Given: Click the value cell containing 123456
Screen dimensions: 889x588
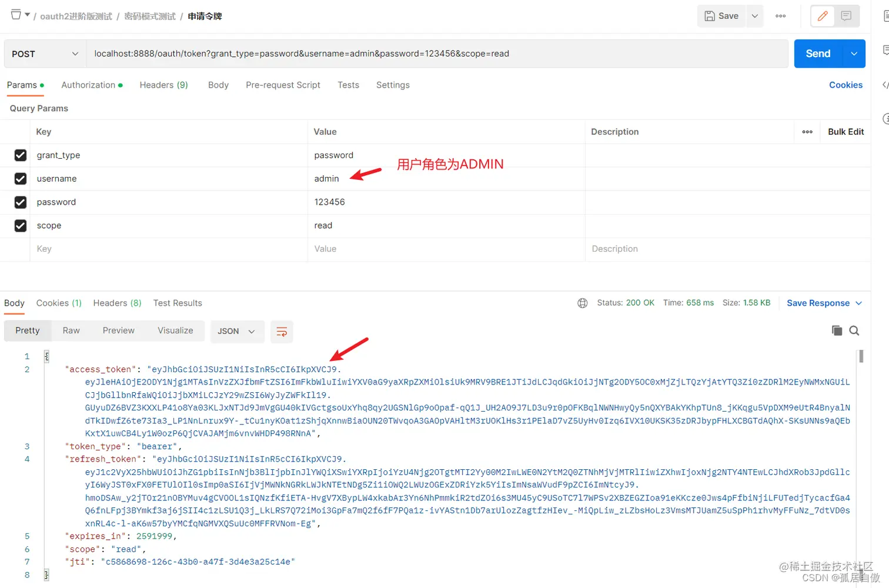Looking at the screenshot, I should [x=446, y=202].
